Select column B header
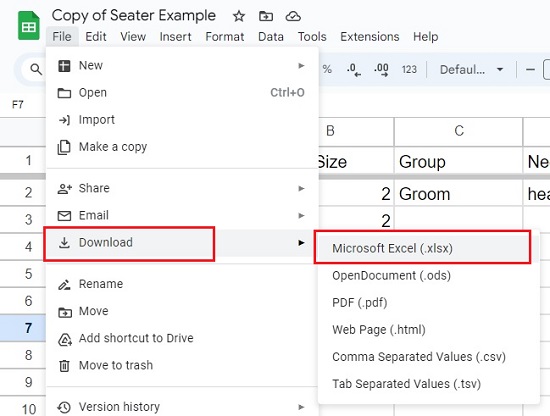This screenshot has width=550, height=416. coord(356,131)
